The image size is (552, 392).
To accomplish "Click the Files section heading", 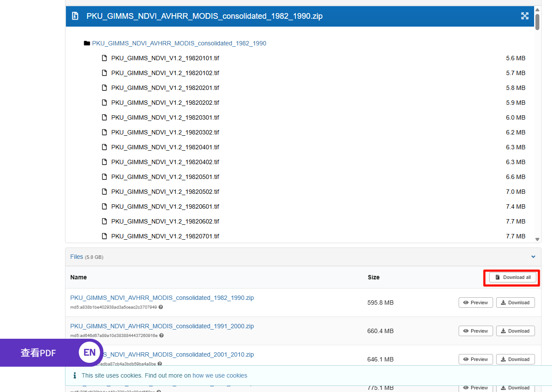I will click(76, 257).
